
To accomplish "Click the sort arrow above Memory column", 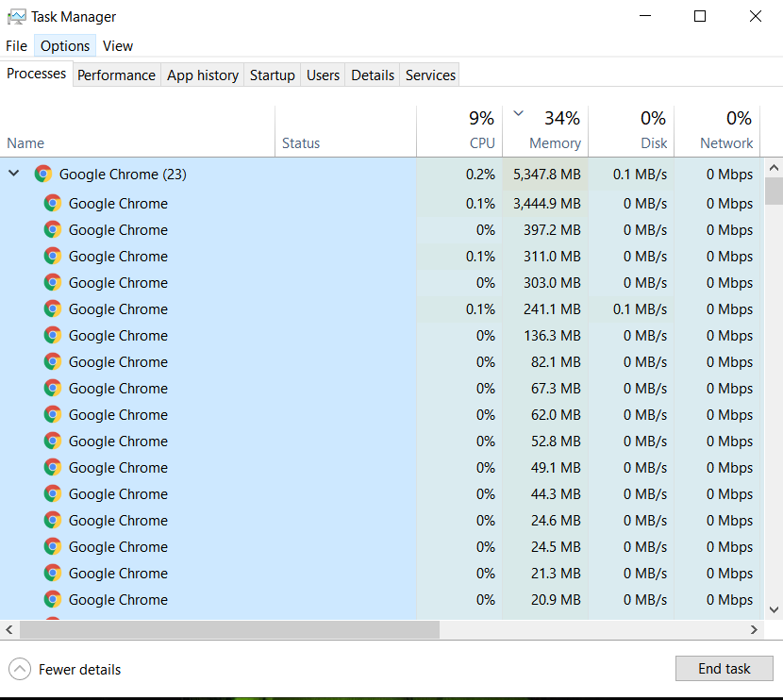I will [518, 113].
